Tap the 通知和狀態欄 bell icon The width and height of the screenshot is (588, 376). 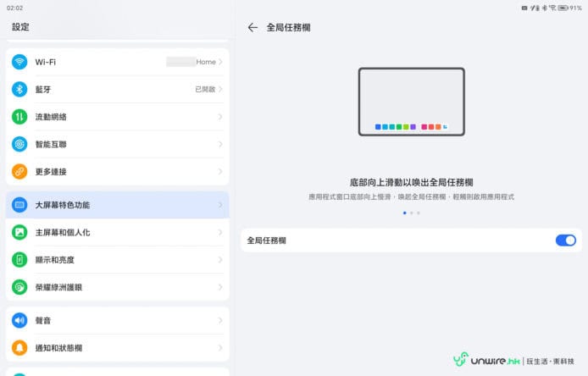[19, 348]
